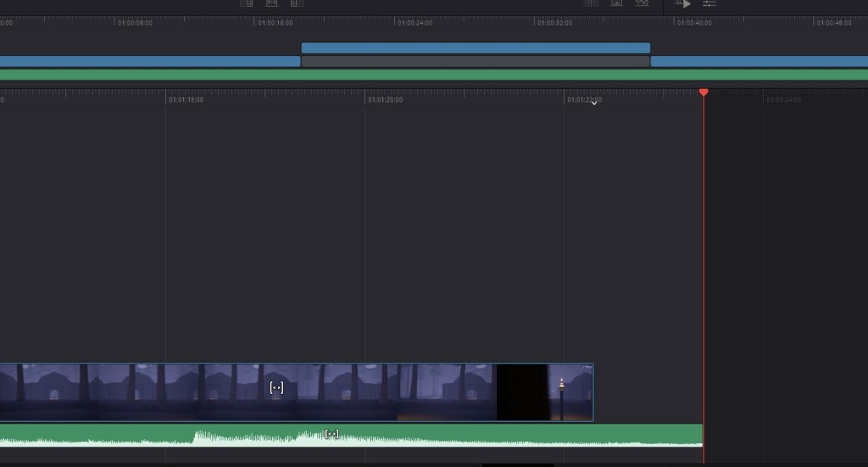Click the sync icon on the video clip

click(276, 387)
